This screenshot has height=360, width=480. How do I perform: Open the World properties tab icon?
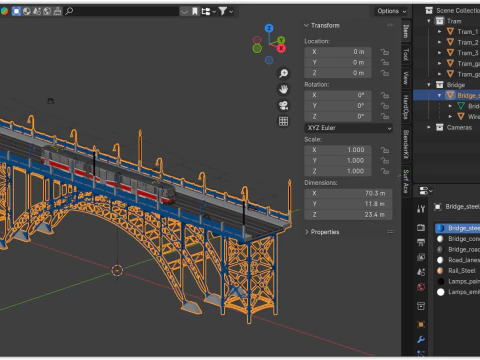click(x=421, y=287)
